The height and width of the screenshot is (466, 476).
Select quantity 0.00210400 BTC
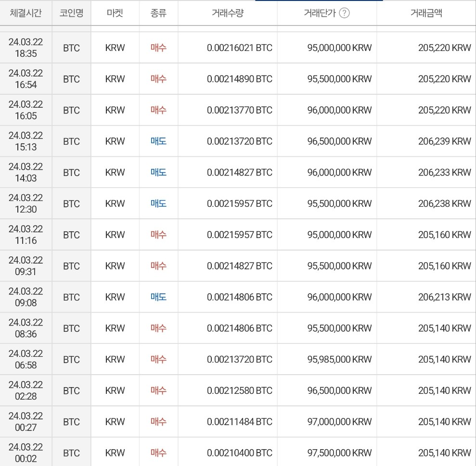click(x=240, y=453)
